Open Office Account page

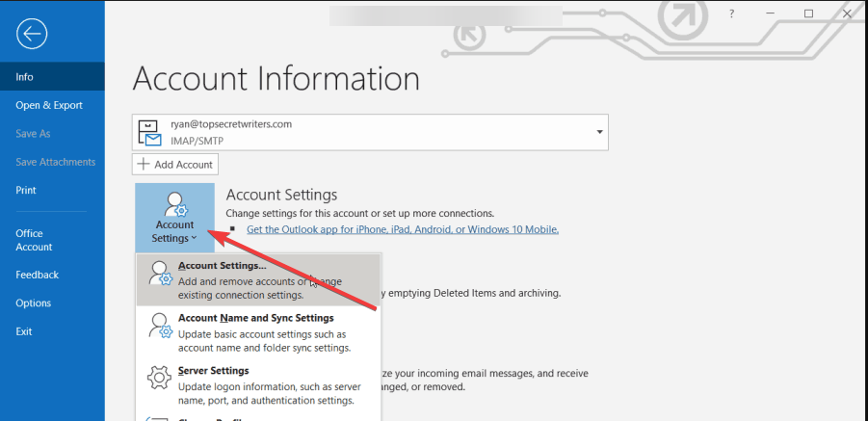(52, 240)
